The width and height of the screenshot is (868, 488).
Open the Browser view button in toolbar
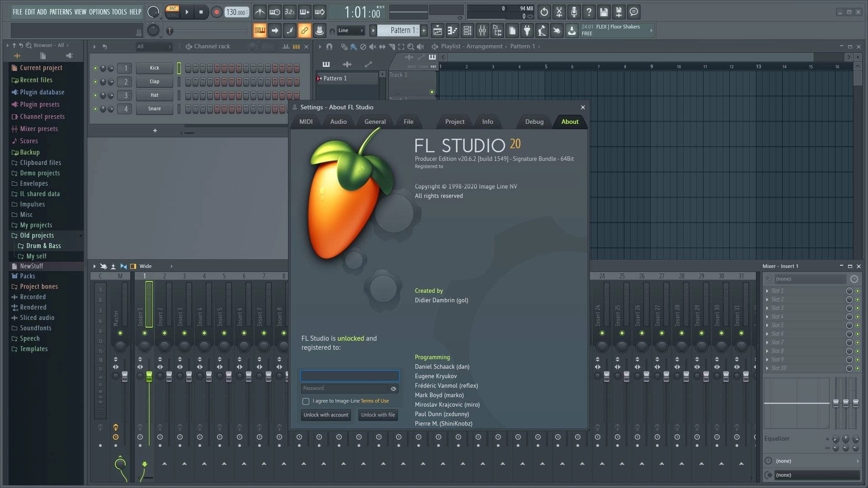[x=497, y=31]
